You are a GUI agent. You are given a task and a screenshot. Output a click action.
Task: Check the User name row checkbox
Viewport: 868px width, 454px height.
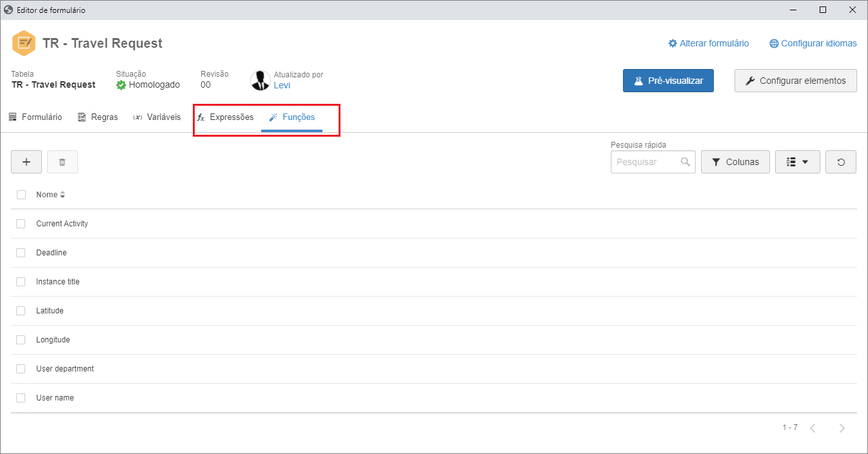click(21, 398)
